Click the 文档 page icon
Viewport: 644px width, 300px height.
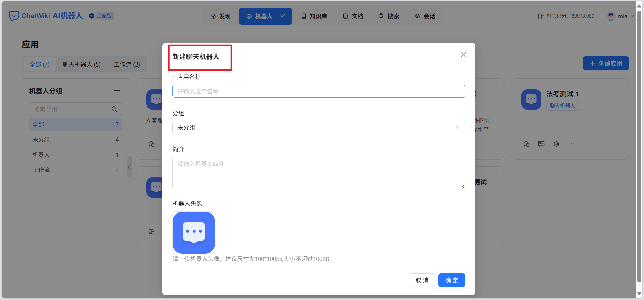345,16
